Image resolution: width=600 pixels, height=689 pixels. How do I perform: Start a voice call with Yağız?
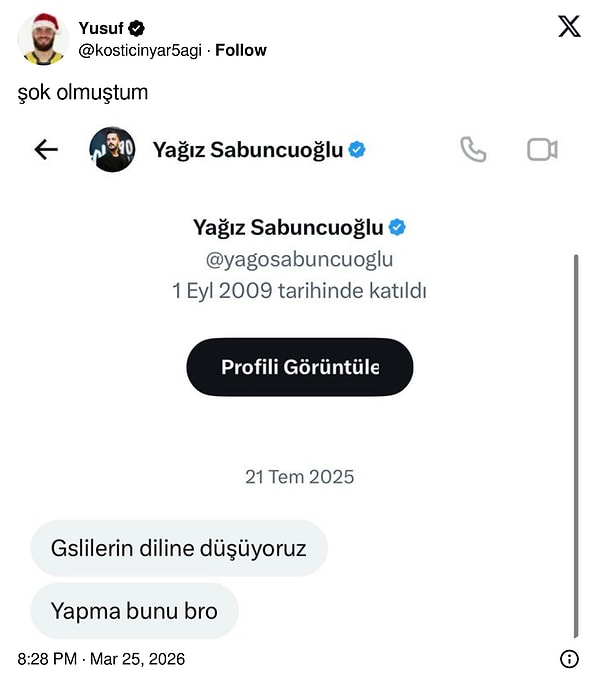click(473, 150)
